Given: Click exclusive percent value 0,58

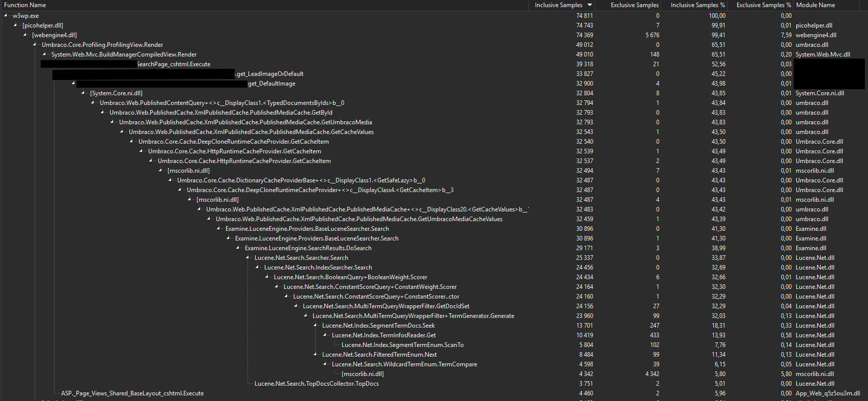Looking at the screenshot, I should (x=786, y=335).
